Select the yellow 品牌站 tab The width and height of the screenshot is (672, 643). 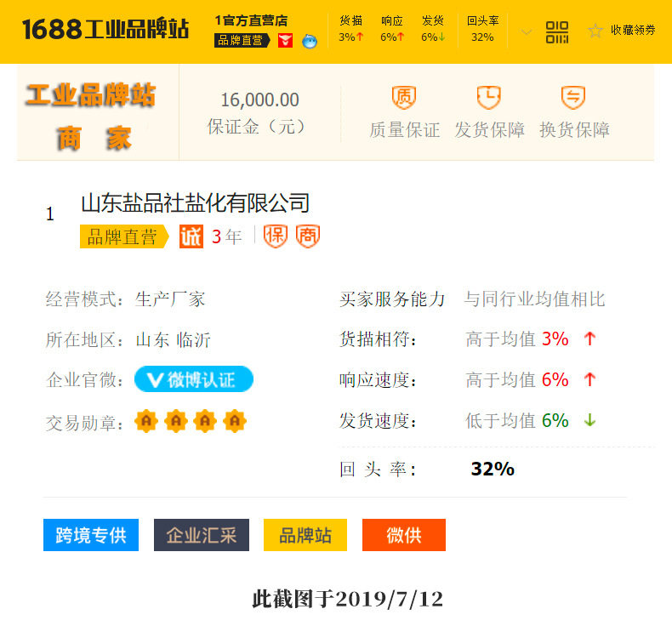tap(305, 535)
